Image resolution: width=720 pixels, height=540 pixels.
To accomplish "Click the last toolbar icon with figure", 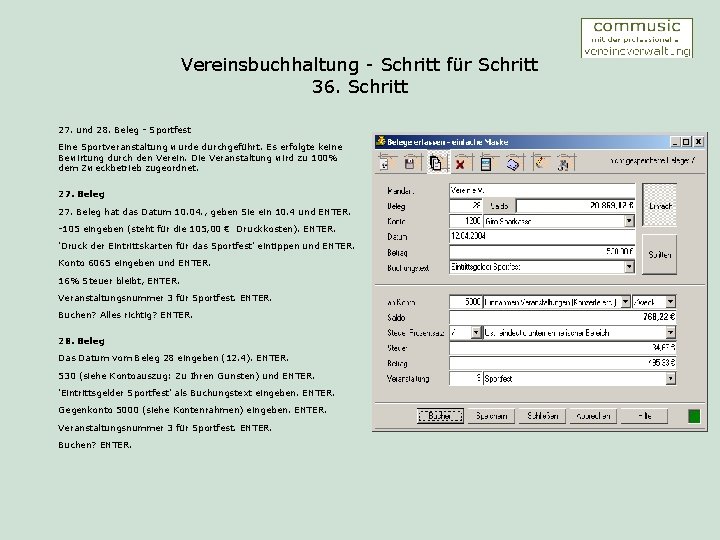I will pos(564,163).
